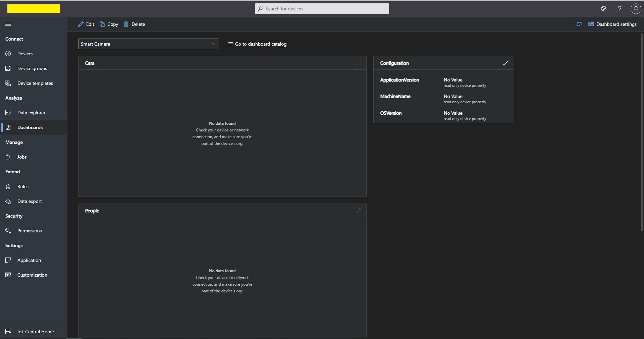
Task: Copy the current dashboard
Action: click(x=109, y=24)
